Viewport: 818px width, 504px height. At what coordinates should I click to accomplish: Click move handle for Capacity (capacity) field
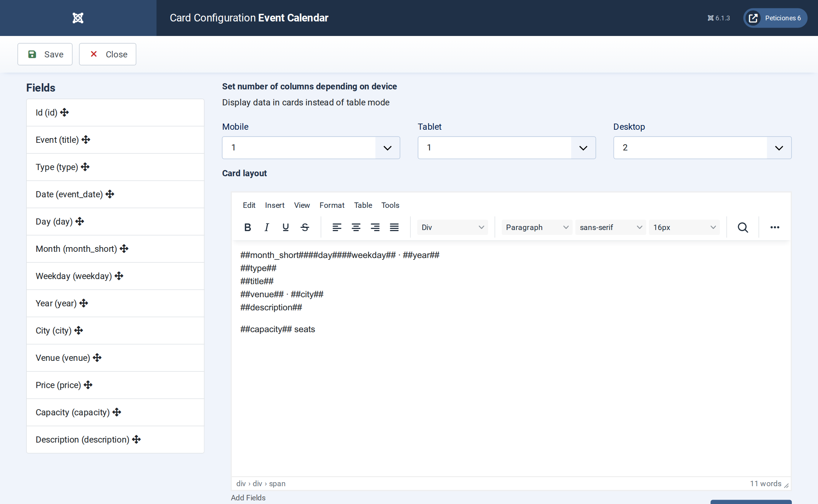coord(117,412)
